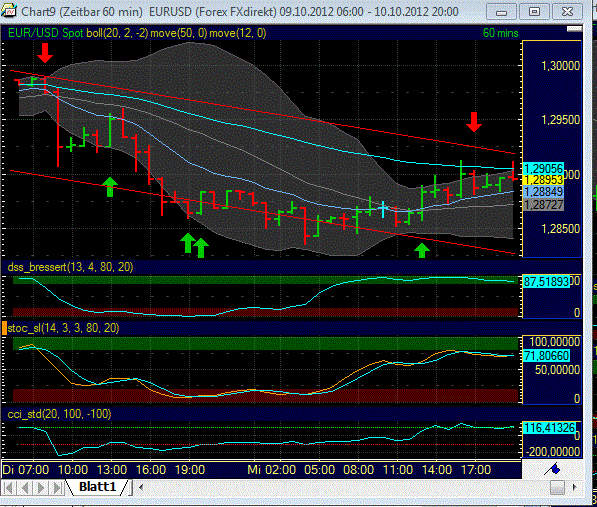The width and height of the screenshot is (597, 507).
Task: Click the 08:00 time axis label
Action: (359, 469)
